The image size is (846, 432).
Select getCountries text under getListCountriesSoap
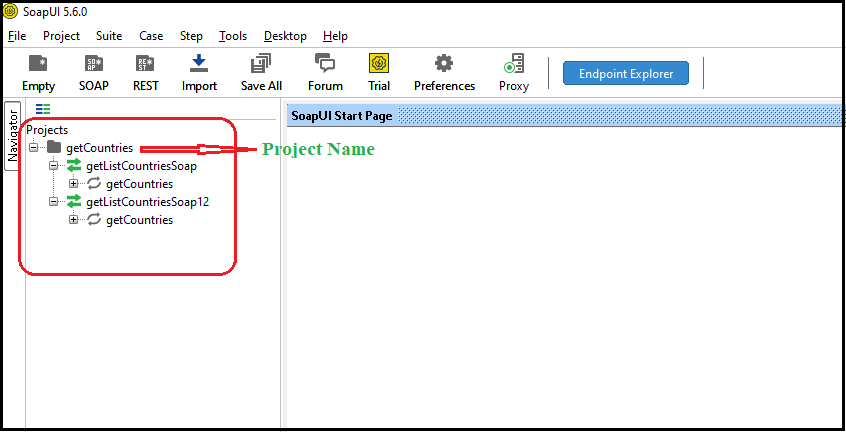140,184
